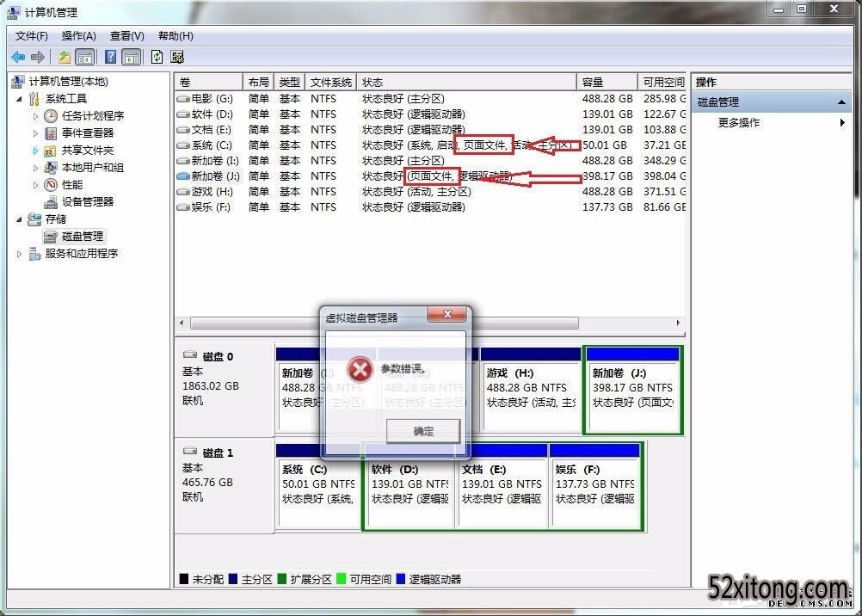Click drive icon of 电影 (G:) row

pyautogui.click(x=183, y=99)
